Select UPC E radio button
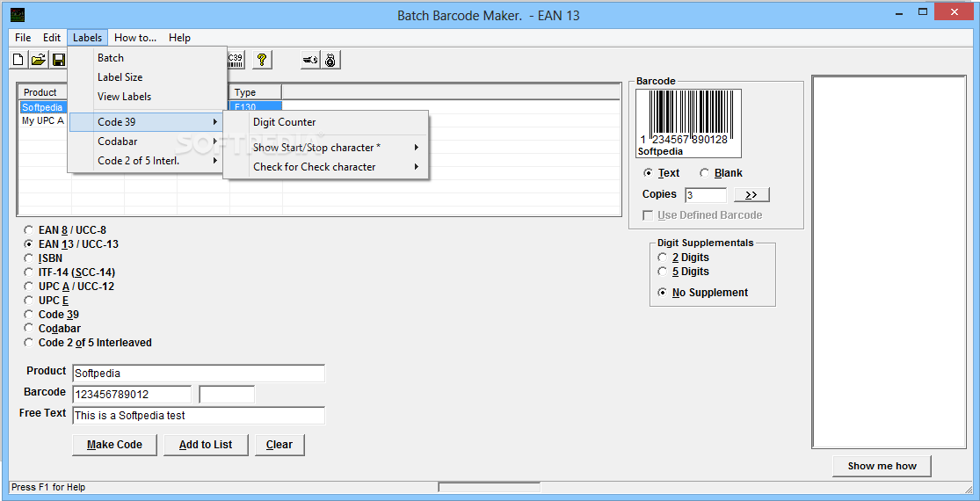Viewport: 980px width, 501px height. tap(29, 301)
